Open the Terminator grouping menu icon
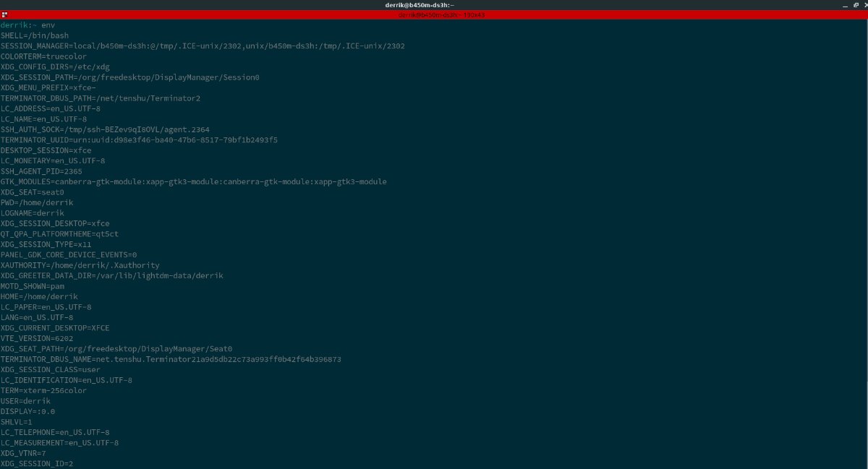 click(x=4, y=14)
